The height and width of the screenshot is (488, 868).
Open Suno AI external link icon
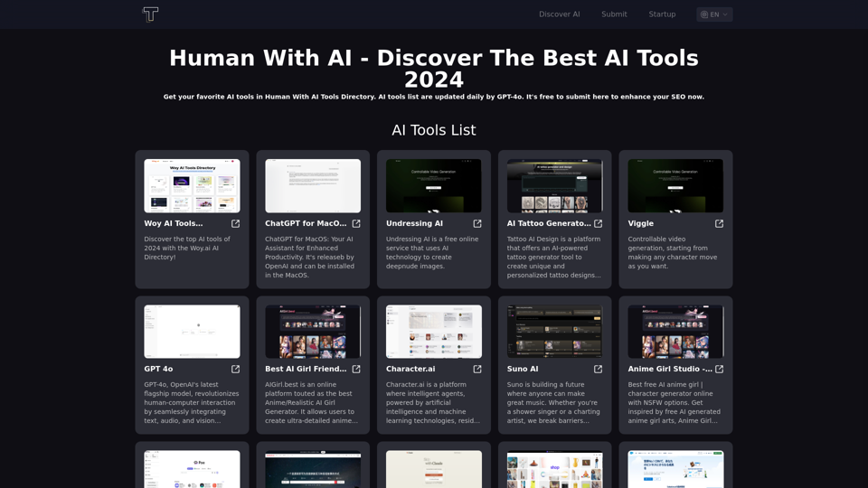[598, 369]
